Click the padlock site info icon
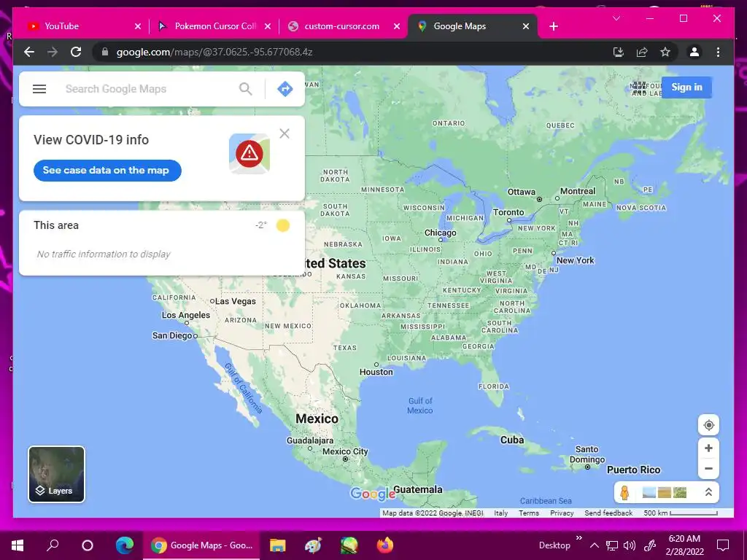 pyautogui.click(x=105, y=52)
